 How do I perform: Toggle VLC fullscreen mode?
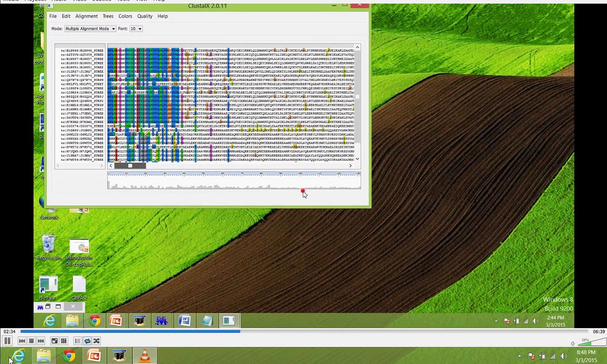[x=55, y=341]
